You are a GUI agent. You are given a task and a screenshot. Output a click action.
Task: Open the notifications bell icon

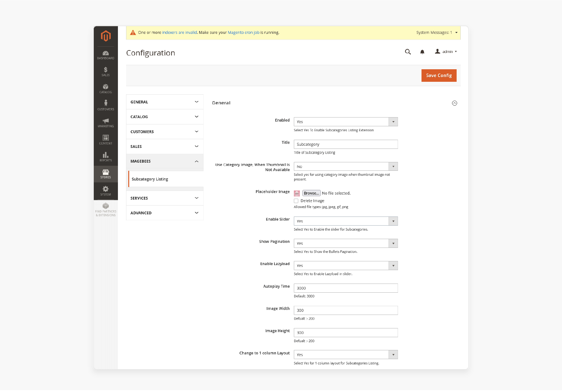point(422,52)
